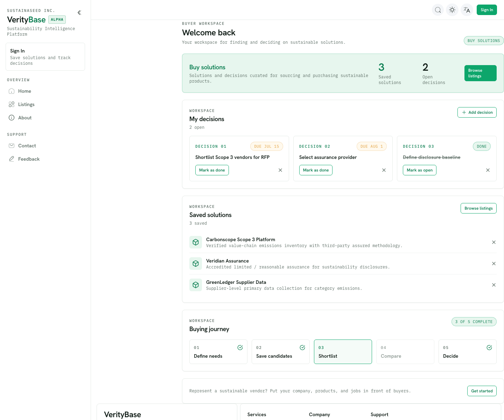This screenshot has height=420, width=504.
Task: Select the 04 Compare journey step
Action: point(405,352)
